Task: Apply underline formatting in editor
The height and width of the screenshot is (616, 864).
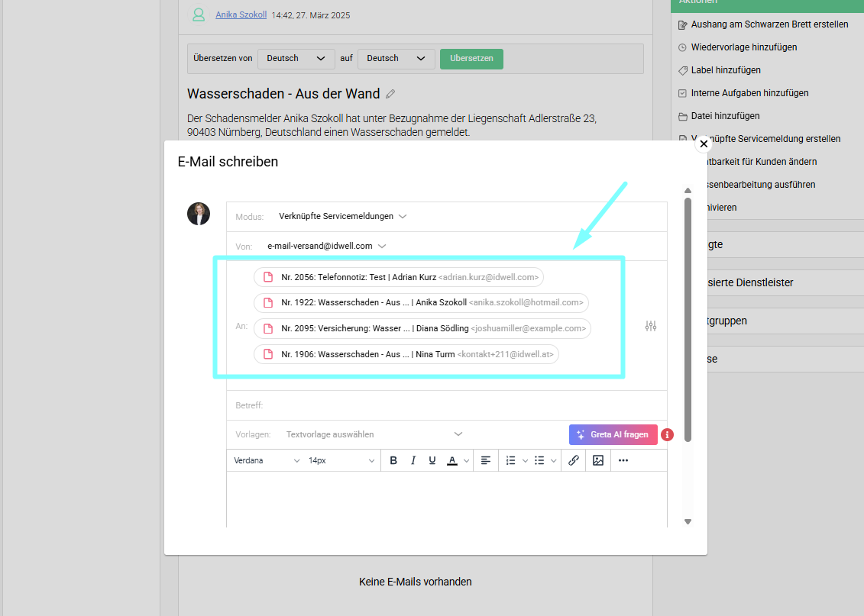Action: pos(432,460)
